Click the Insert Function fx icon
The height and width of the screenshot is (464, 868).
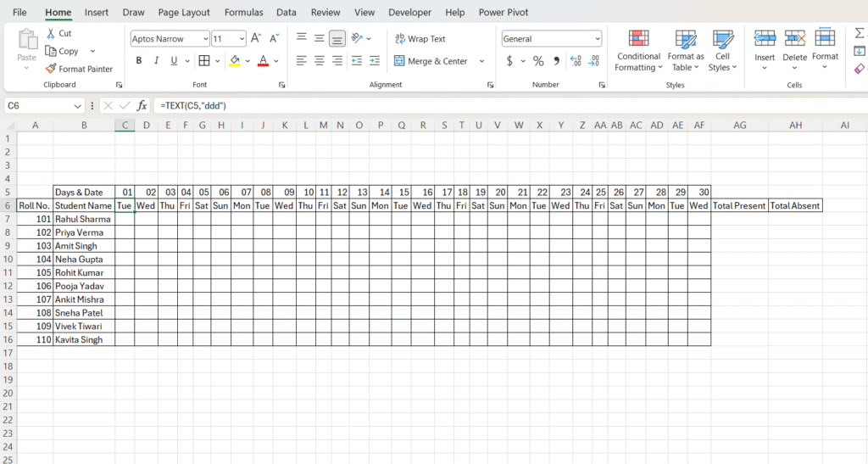(x=142, y=105)
